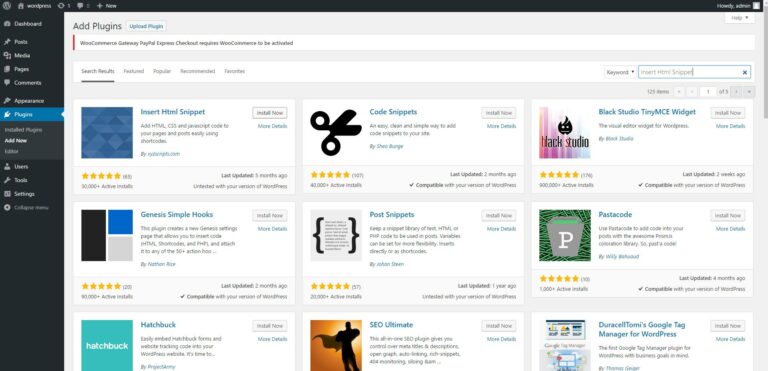This screenshot has height=371, width=768.
Task: Install the Pastacode plugin
Action: 728,216
